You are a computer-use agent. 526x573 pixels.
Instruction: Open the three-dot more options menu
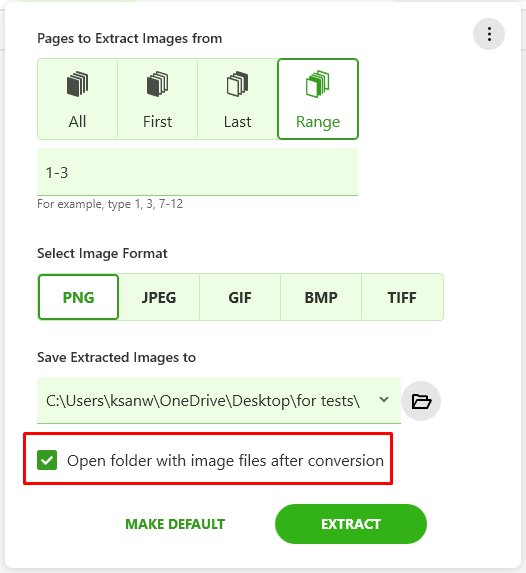[x=489, y=34]
